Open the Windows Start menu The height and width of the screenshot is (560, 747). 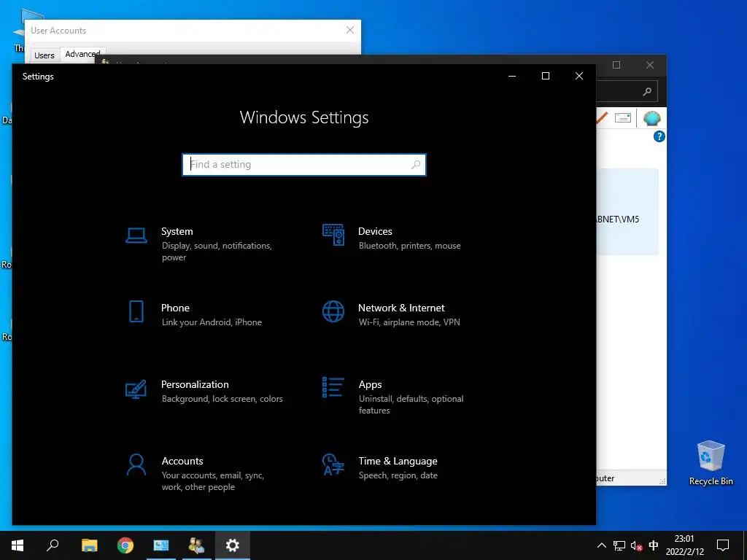coord(18,545)
